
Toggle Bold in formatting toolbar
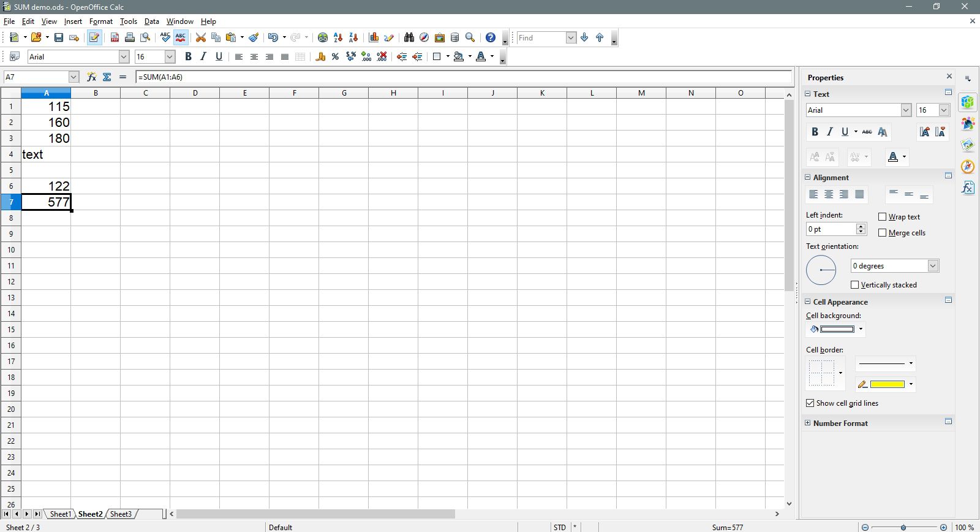[188, 57]
